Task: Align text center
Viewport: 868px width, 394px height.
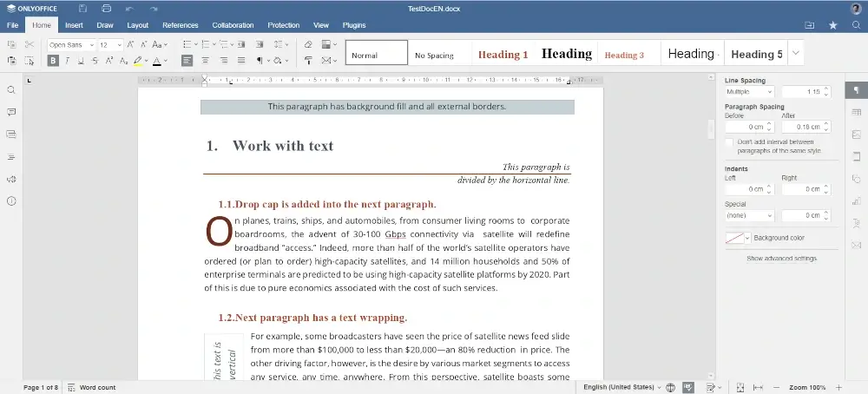Action: 206,61
